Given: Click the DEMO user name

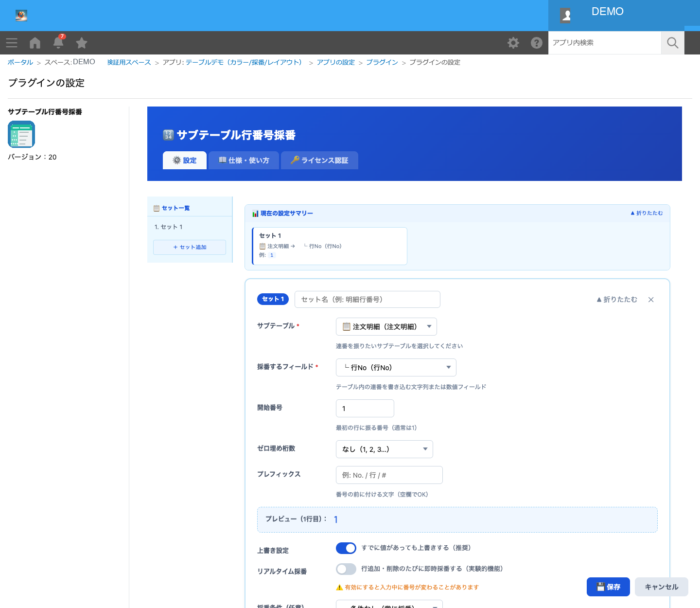Looking at the screenshot, I should click(x=608, y=12).
